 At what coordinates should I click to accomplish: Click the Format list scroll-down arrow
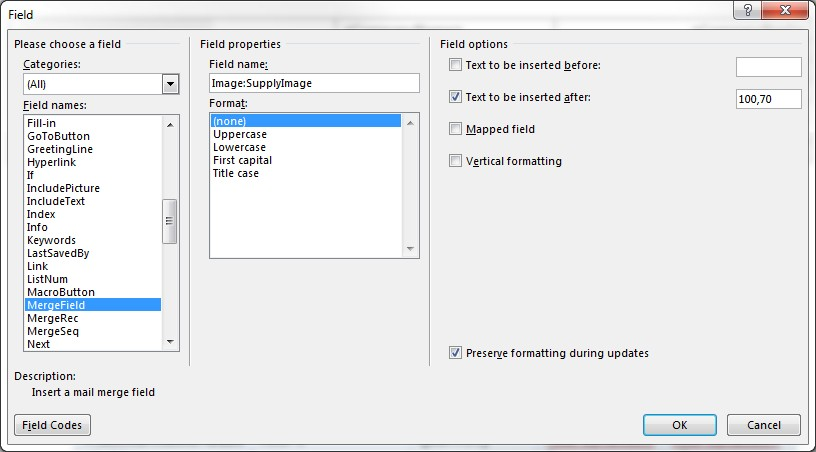click(x=409, y=249)
